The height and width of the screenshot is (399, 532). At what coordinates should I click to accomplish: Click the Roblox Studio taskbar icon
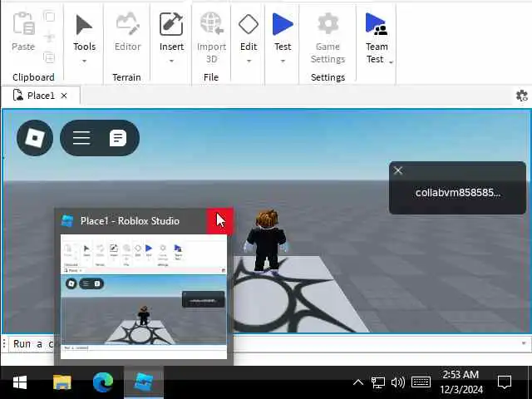tap(144, 382)
